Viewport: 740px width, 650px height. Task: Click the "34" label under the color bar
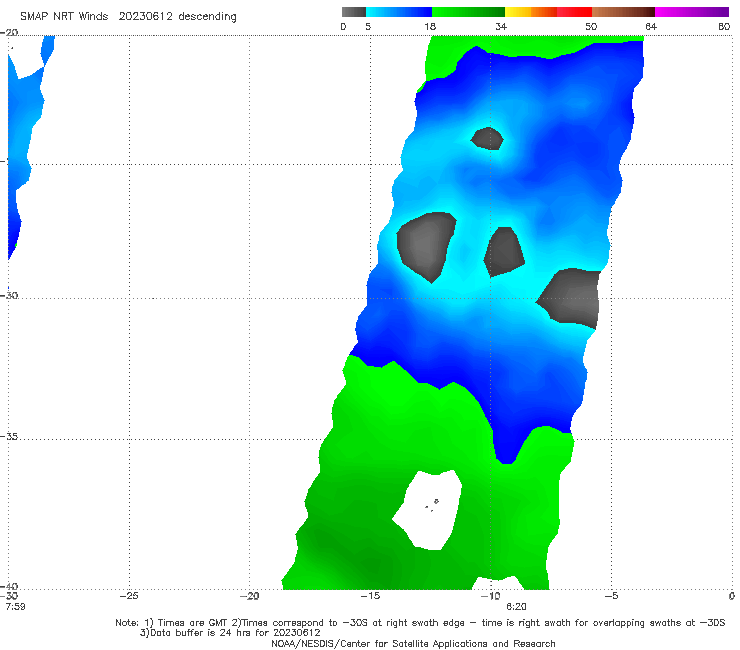[x=501, y=26]
